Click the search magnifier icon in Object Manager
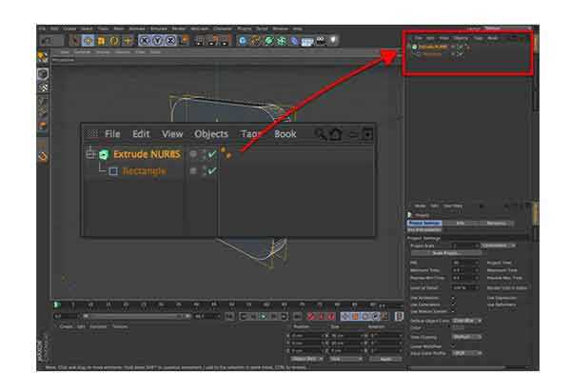The image size is (571, 392). [322, 134]
